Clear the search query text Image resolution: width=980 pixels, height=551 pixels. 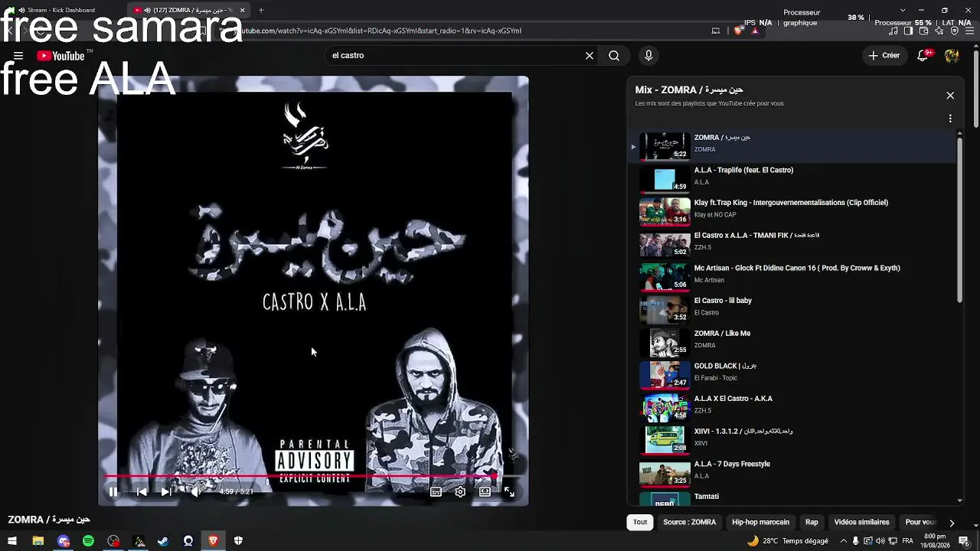(590, 55)
